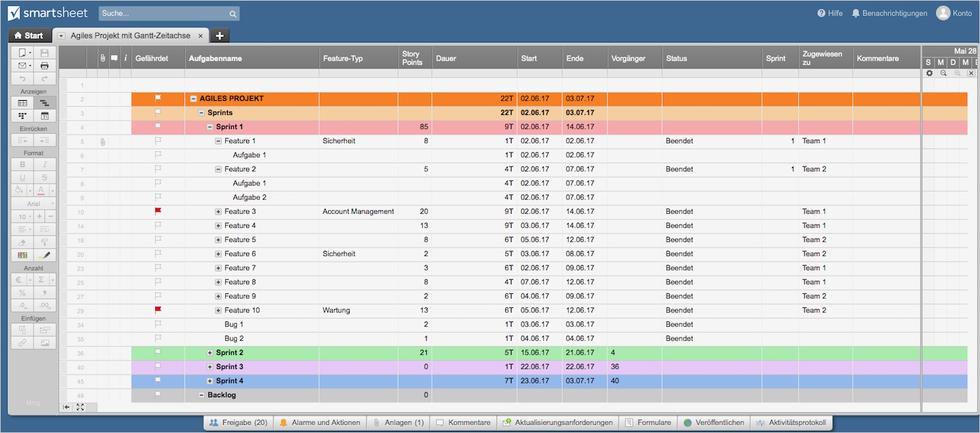
Task: Apply bold formatting from the Format panel
Action: click(22, 164)
